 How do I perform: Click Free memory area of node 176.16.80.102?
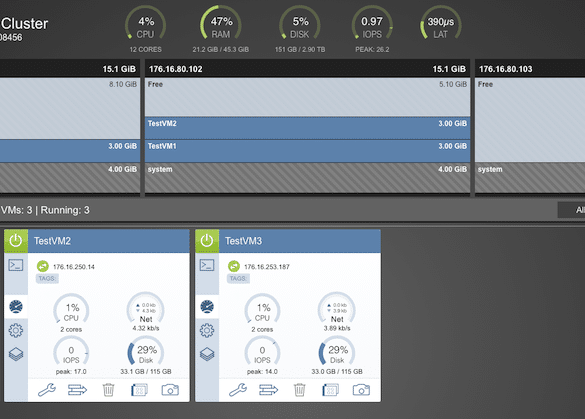[x=307, y=97]
